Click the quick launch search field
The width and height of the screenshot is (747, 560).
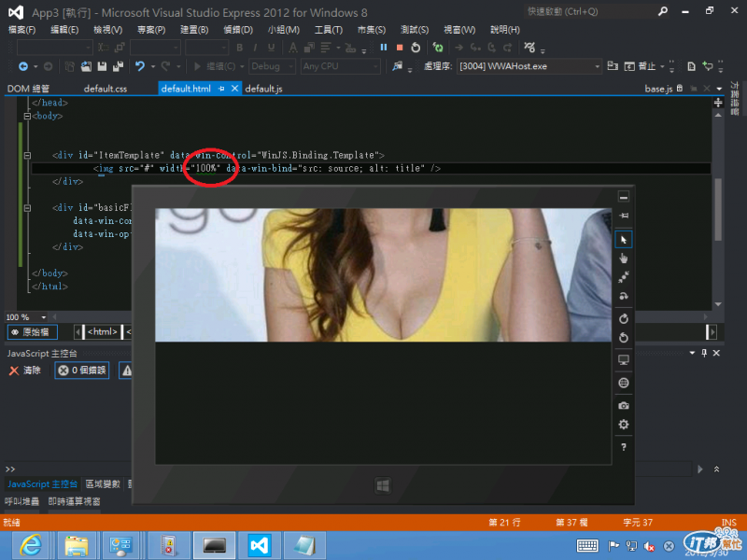(x=590, y=11)
